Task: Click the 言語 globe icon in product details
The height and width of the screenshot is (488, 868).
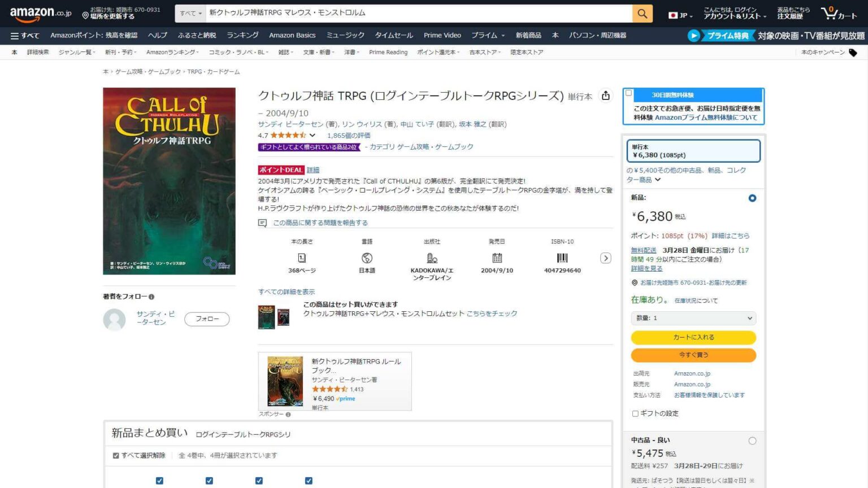Action: 366,259
